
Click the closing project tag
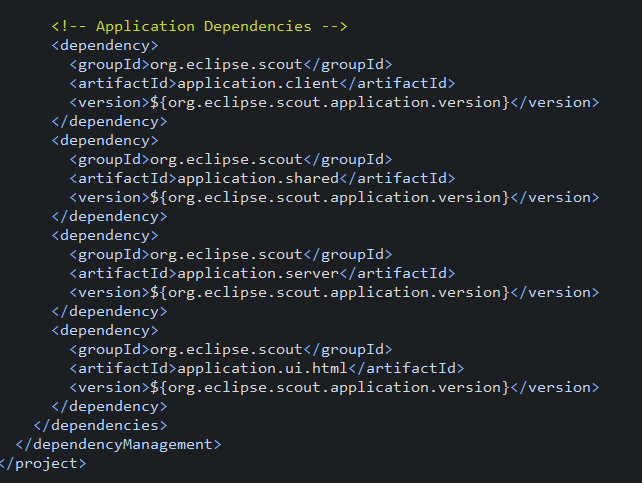pos(43,463)
